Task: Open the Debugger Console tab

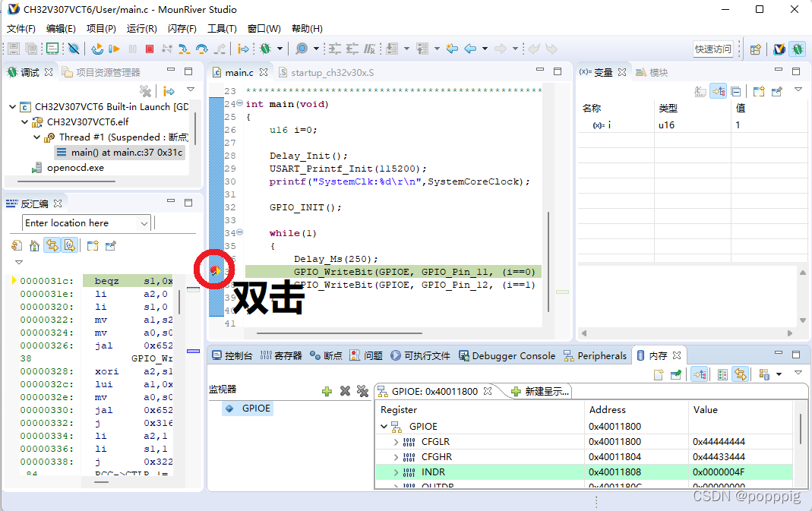Action: click(x=507, y=355)
